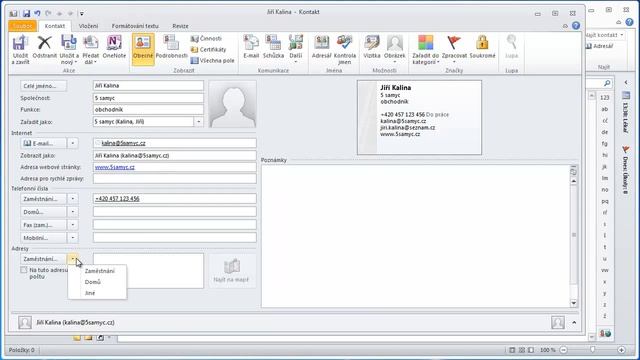
Task: Click Mobilní phone button
Action: pyautogui.click(x=43, y=238)
